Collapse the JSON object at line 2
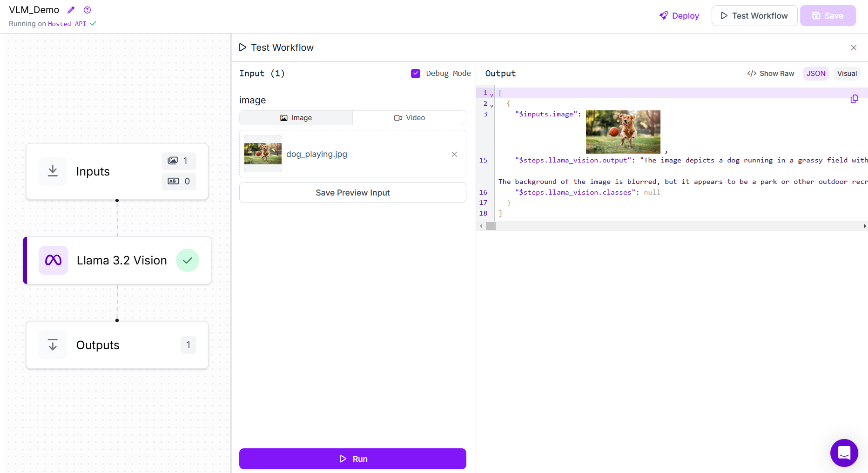Viewport: 868px width, 473px height. tap(491, 106)
